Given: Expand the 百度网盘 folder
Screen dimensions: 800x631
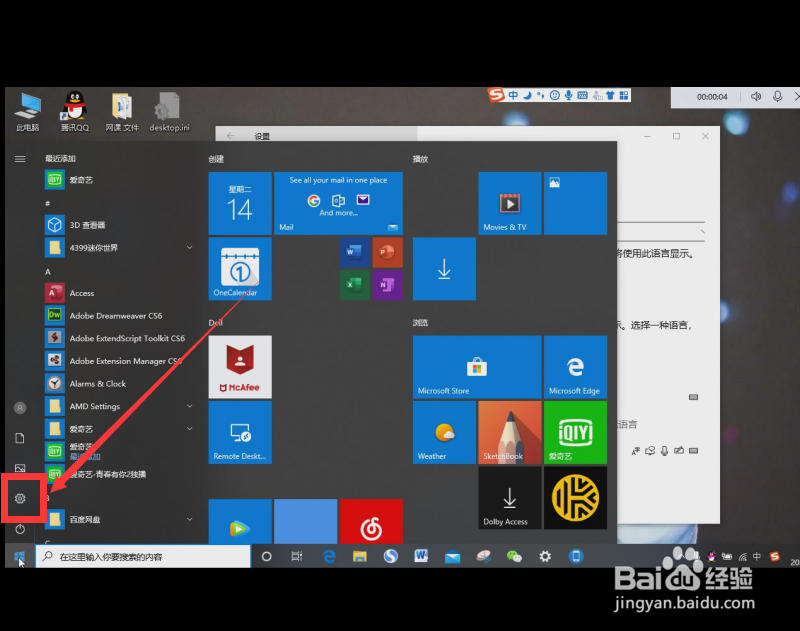Looking at the screenshot, I should point(118,520).
